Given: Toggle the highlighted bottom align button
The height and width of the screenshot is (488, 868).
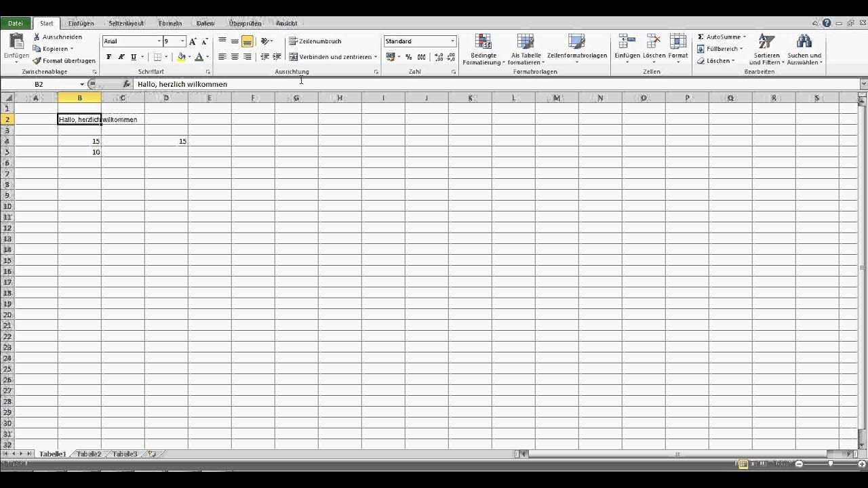Looking at the screenshot, I should (x=248, y=41).
